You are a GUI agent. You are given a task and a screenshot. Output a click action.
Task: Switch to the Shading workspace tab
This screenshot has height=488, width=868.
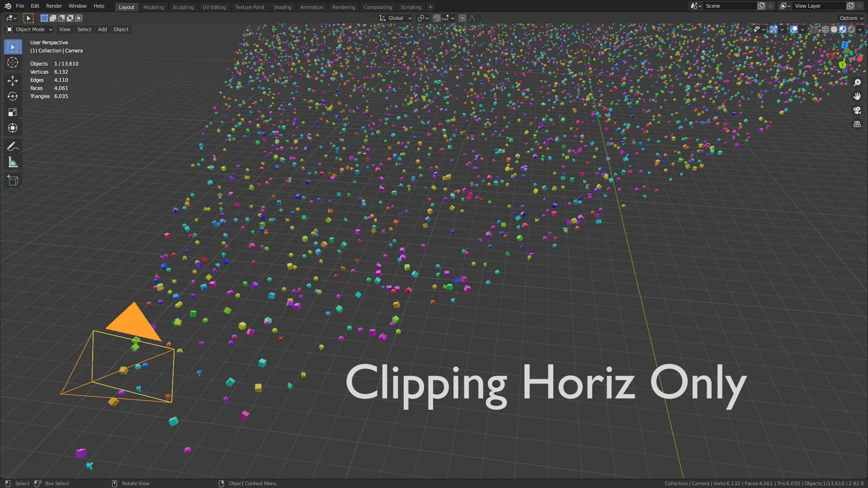point(282,7)
